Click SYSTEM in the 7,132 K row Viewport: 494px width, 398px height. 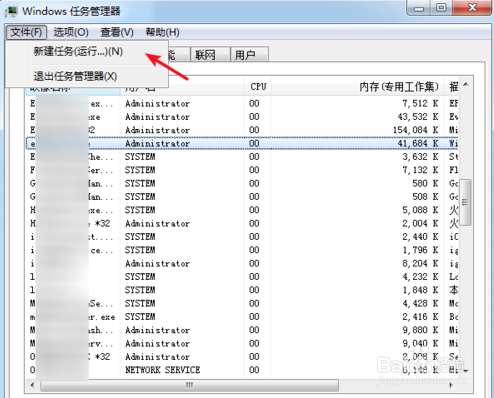pyautogui.click(x=140, y=170)
